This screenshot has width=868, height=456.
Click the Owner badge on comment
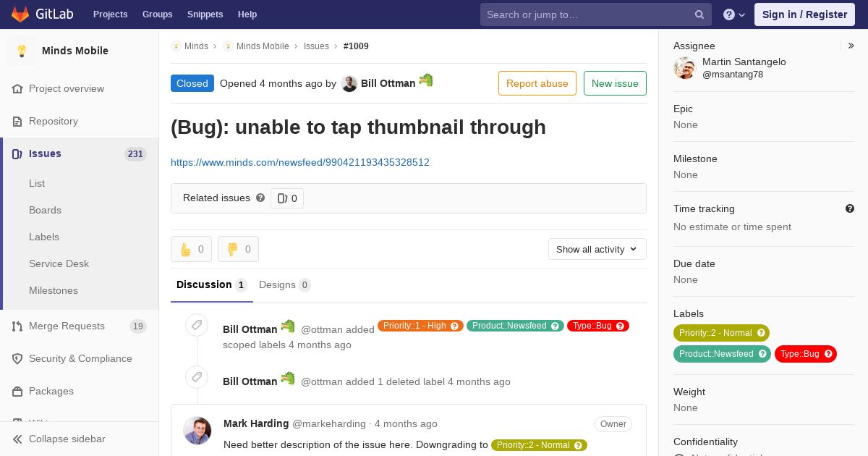coord(613,424)
